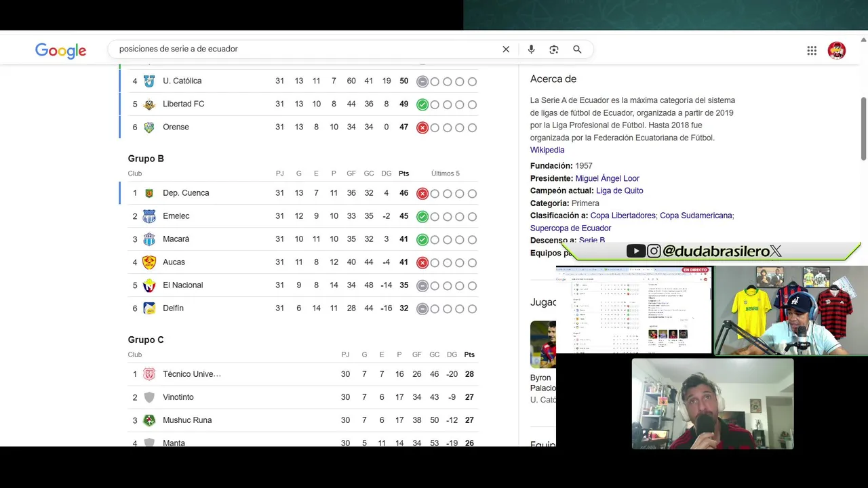This screenshot has width=868, height=488.
Task: Click the Grupo B heading
Action: (x=146, y=159)
